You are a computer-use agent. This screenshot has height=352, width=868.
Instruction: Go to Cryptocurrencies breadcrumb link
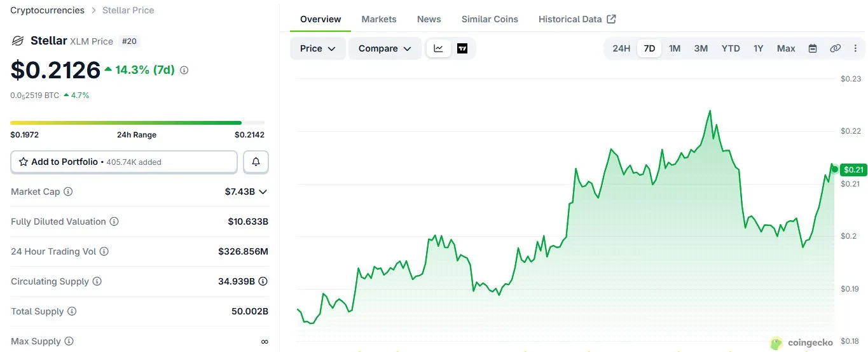[47, 10]
